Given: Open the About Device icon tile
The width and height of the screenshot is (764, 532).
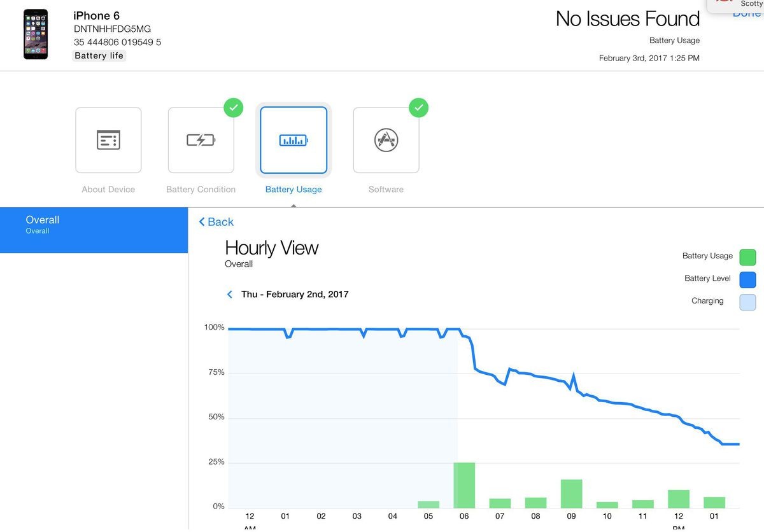Looking at the screenshot, I should [108, 140].
